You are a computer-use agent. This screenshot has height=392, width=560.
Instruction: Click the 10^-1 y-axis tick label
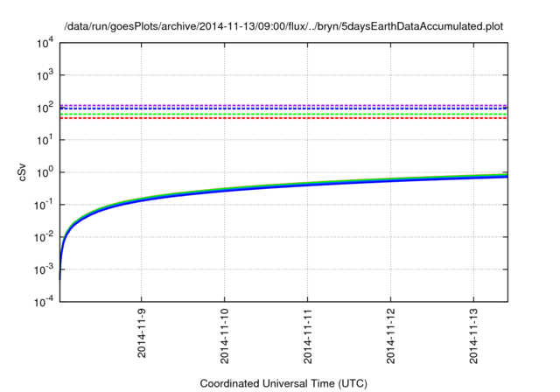click(x=45, y=205)
